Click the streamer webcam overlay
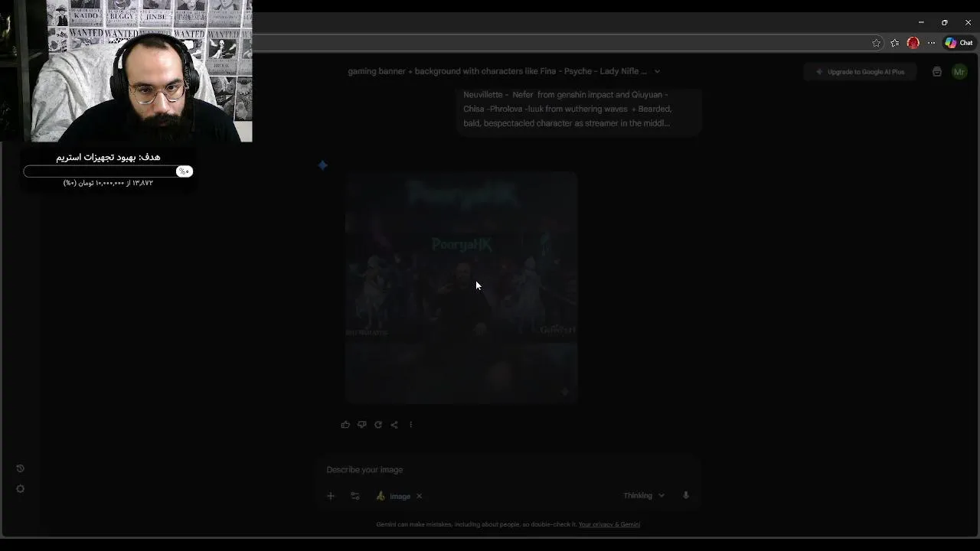 point(126,70)
